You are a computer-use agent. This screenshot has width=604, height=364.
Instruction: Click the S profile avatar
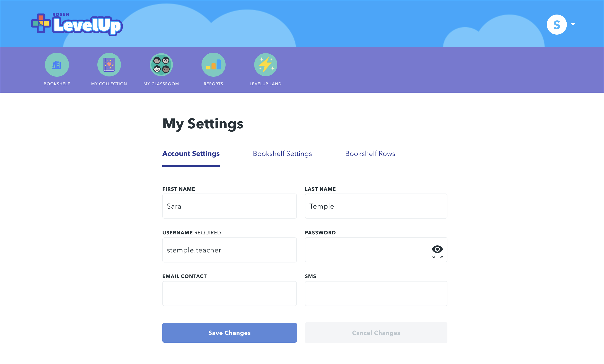click(557, 24)
